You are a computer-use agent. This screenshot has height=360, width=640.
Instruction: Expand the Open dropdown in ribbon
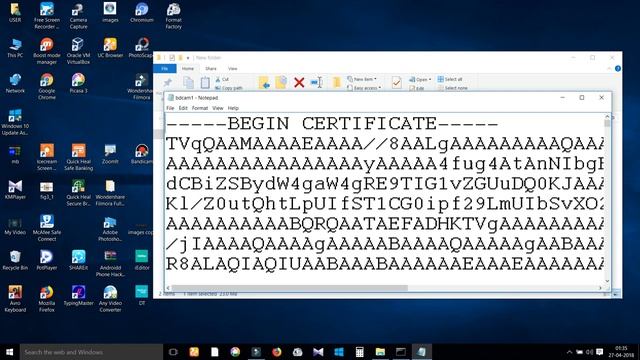click(x=420, y=79)
